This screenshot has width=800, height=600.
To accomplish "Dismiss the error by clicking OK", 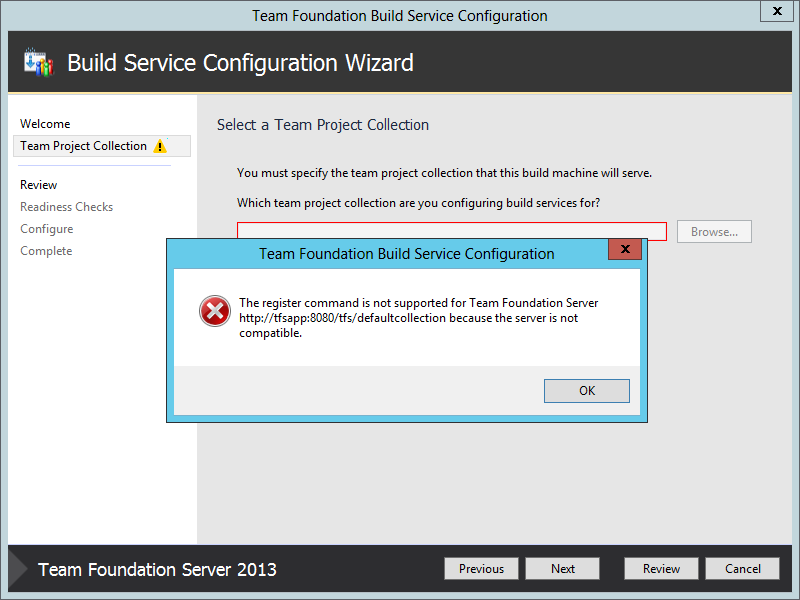I will click(586, 390).
